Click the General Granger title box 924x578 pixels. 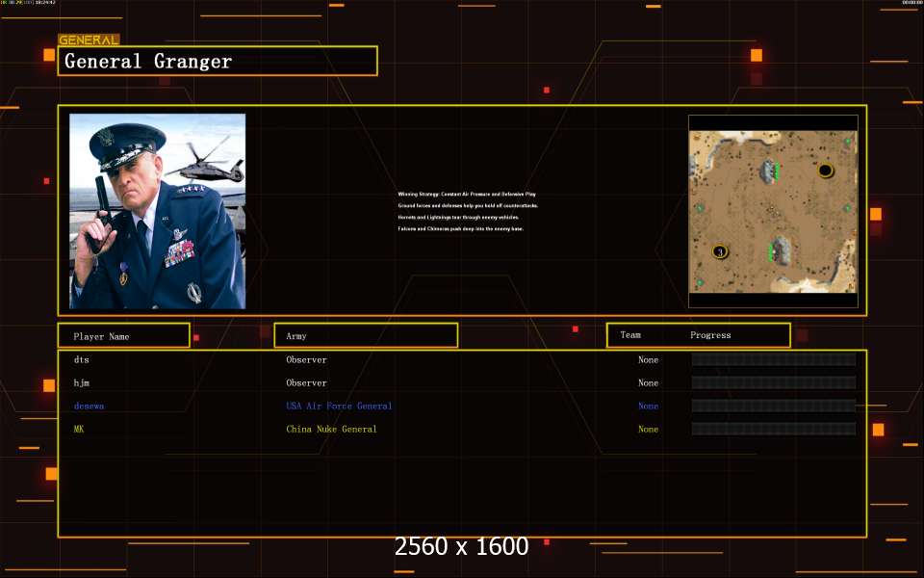tap(218, 62)
